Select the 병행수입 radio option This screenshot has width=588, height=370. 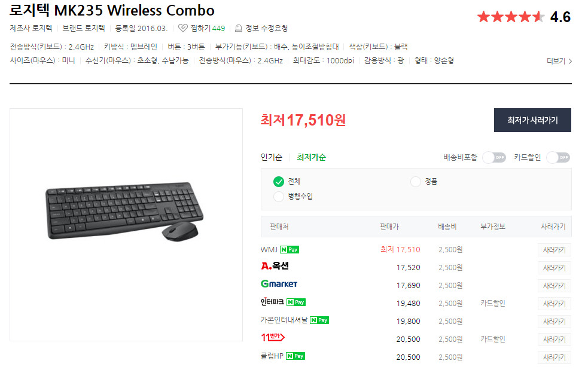coord(279,197)
